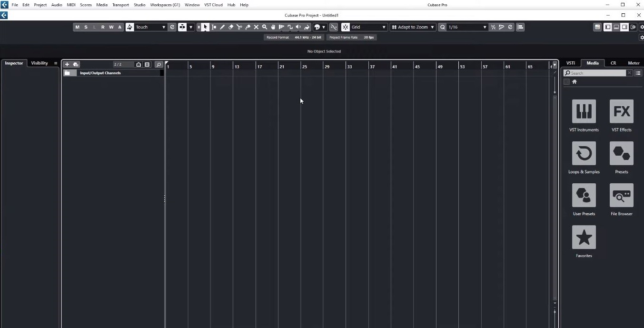Expand the Input/Output Channels folder

click(67, 73)
